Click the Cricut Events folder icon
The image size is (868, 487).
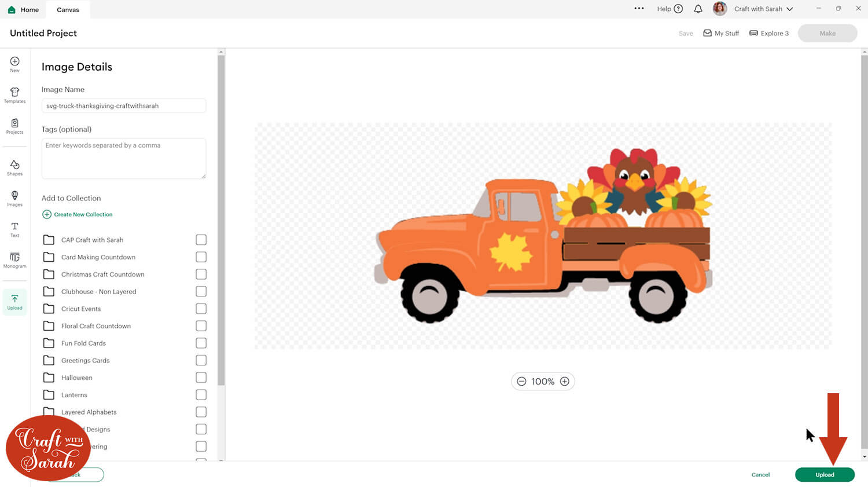pyautogui.click(x=49, y=309)
